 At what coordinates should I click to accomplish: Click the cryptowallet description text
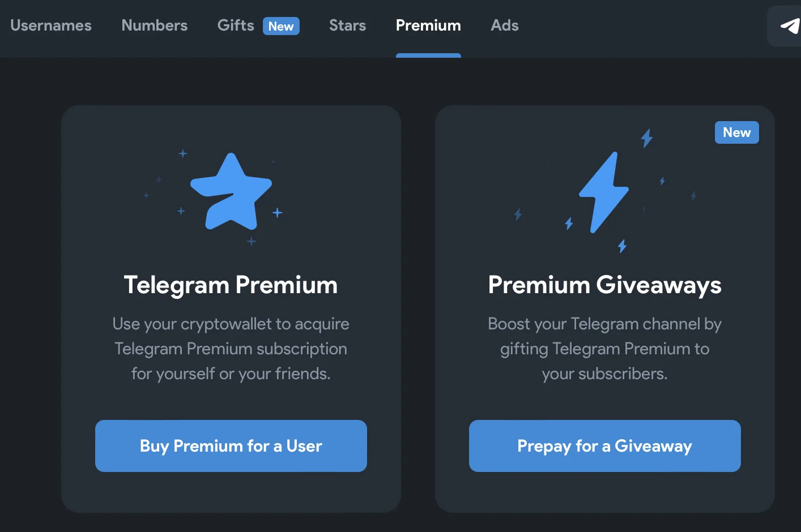[x=231, y=349]
